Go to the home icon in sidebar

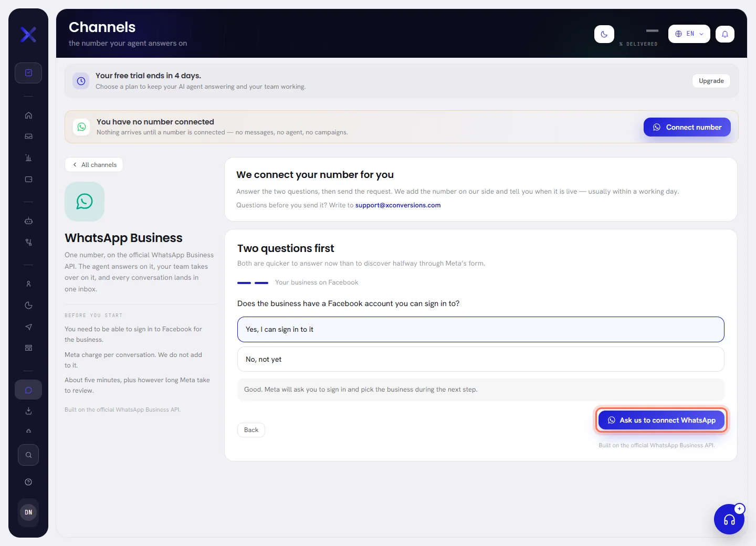28,115
